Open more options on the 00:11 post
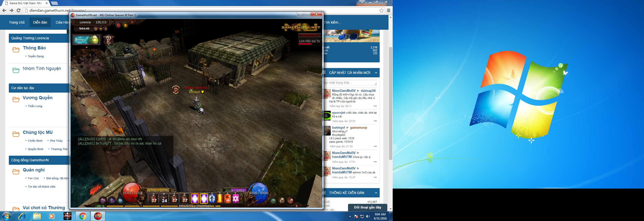The width and height of the screenshot is (644, 221). [x=375, y=106]
